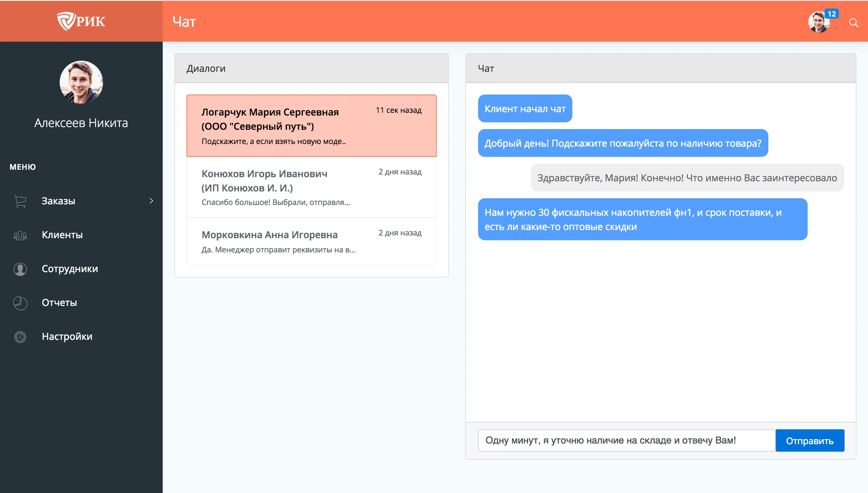Viewport: 868px width, 493px height.
Task: Click the РИК company logo
Action: [81, 21]
